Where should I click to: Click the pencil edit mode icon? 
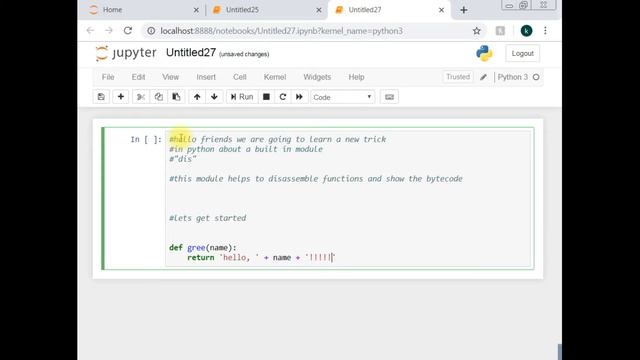point(483,77)
